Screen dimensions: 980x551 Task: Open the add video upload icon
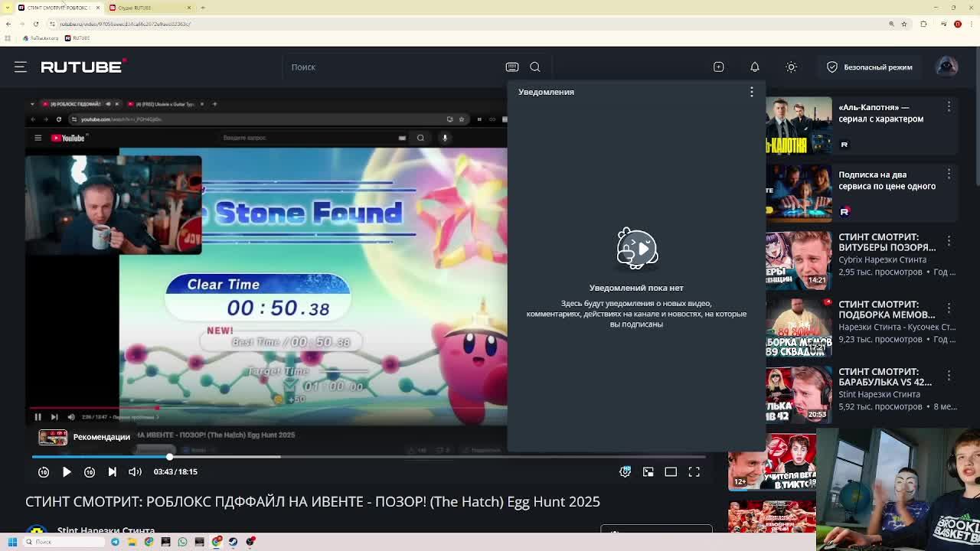click(x=718, y=67)
